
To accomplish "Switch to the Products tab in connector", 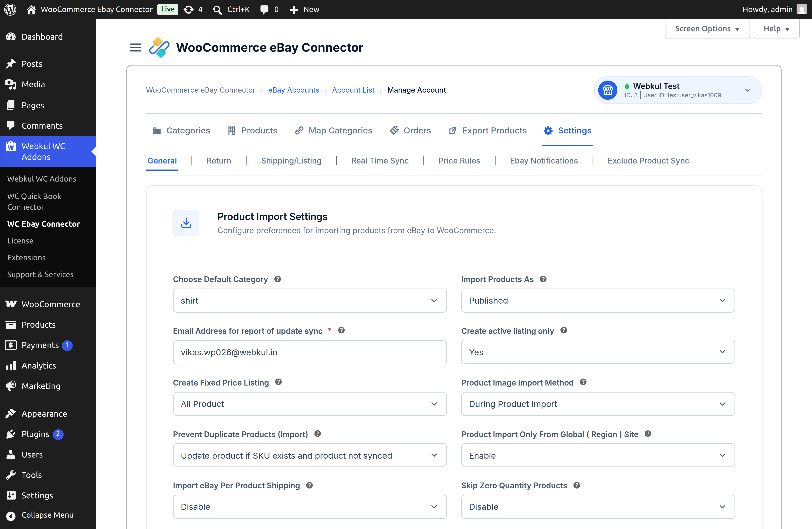I will (252, 130).
